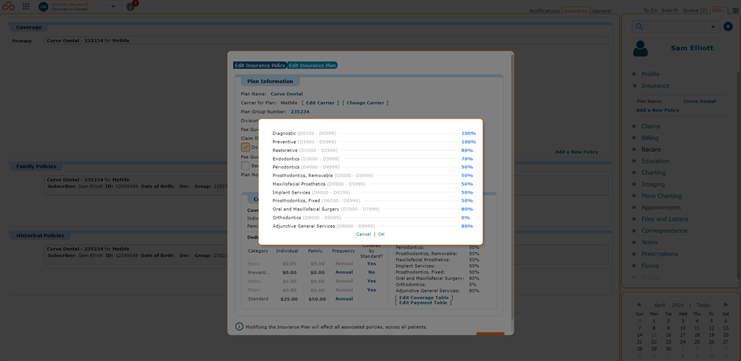This screenshot has width=741, height=361.
Task: Open the Search tab
Action: tap(670, 10)
